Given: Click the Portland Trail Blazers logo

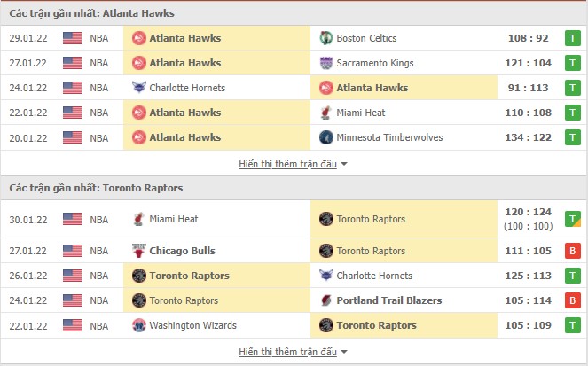Looking at the screenshot, I should pyautogui.click(x=325, y=300).
